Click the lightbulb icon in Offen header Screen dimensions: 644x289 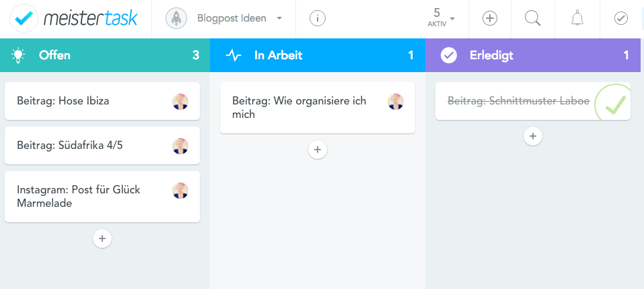pos(18,55)
